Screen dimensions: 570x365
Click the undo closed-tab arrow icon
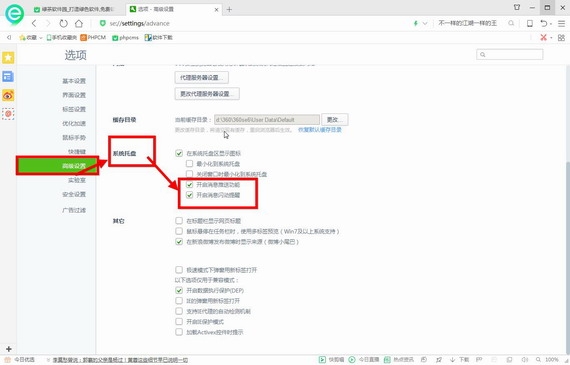544,24
